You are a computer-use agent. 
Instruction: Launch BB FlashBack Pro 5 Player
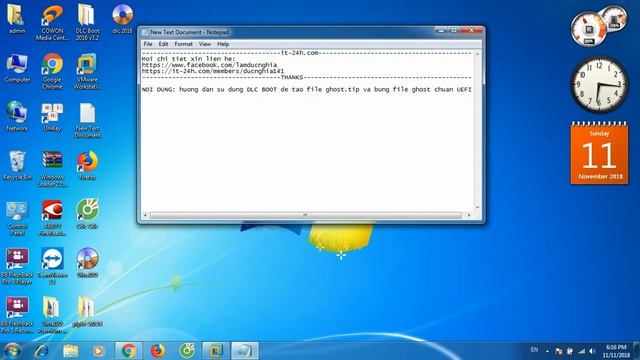tap(17, 266)
